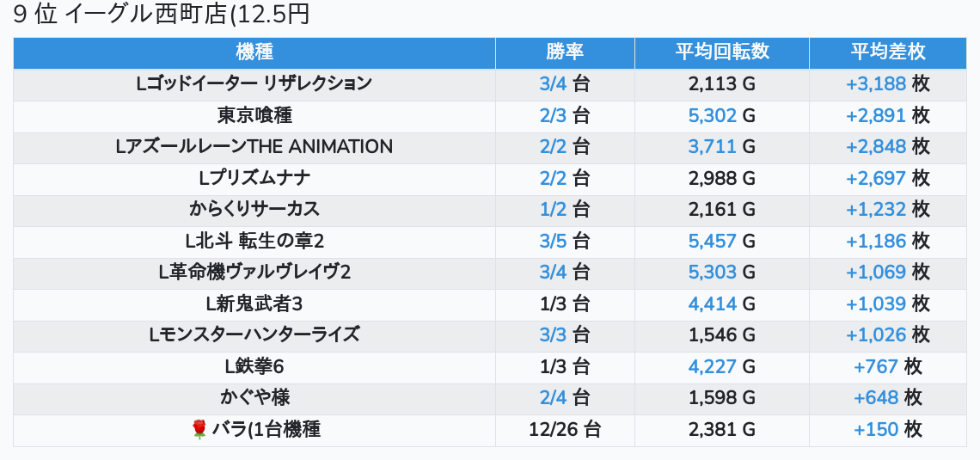The height and width of the screenshot is (460, 980).
Task: Open 5,302 average spins for 東京喰種
Action: pos(712,115)
